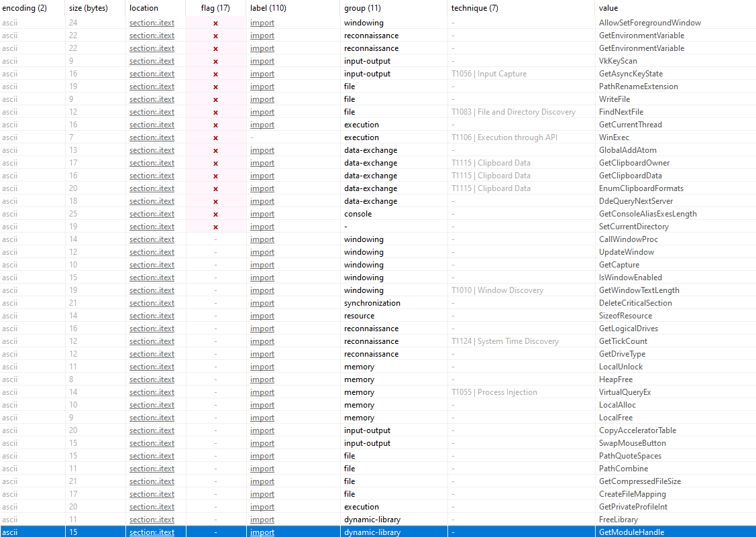This screenshot has height=537, width=756.
Task: Click the red flag in the SetCurrentDirectory row
Action: pyautogui.click(x=215, y=227)
